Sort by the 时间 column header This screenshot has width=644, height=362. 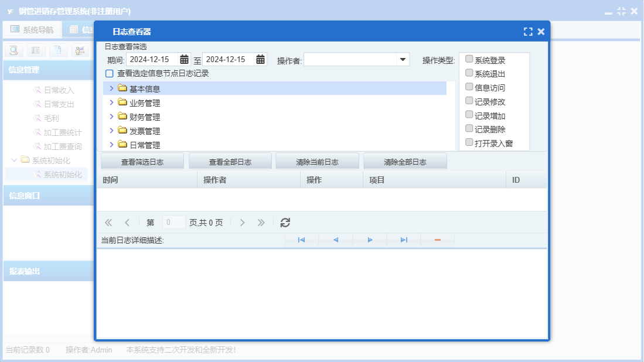pyautogui.click(x=147, y=180)
